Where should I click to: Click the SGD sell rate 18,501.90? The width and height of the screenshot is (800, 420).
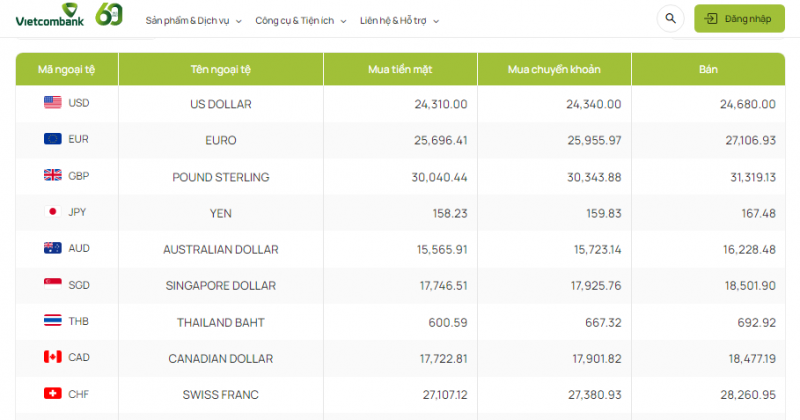coord(751,286)
